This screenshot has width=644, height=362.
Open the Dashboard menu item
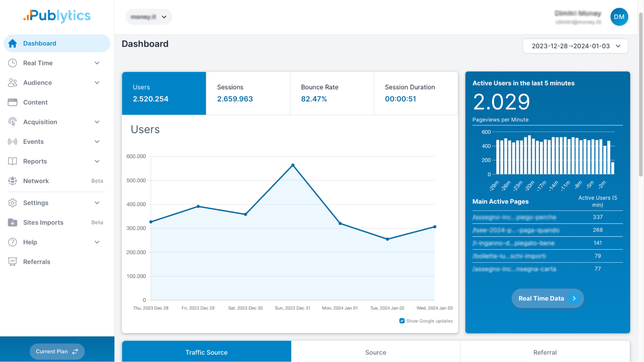click(57, 43)
